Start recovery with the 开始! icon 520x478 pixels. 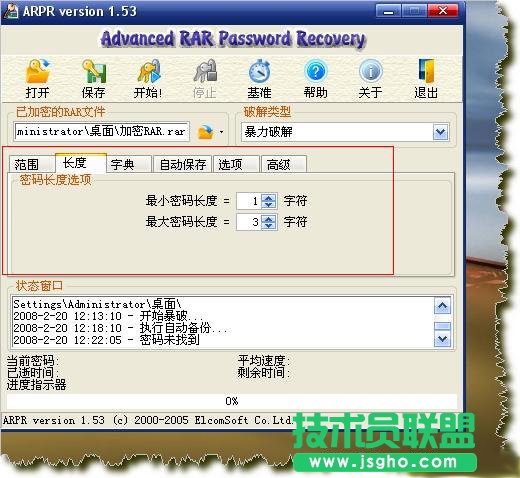149,71
